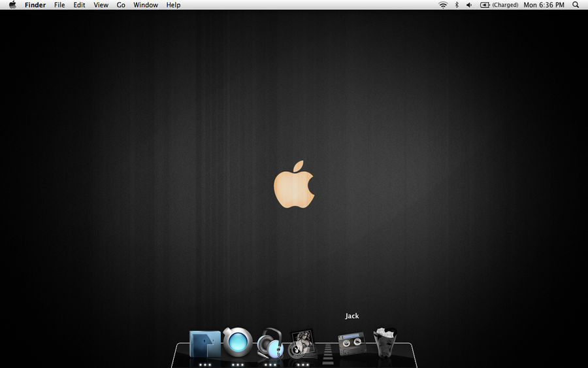Open the Finder application menu
The width and height of the screenshot is (588, 368).
click(x=35, y=5)
